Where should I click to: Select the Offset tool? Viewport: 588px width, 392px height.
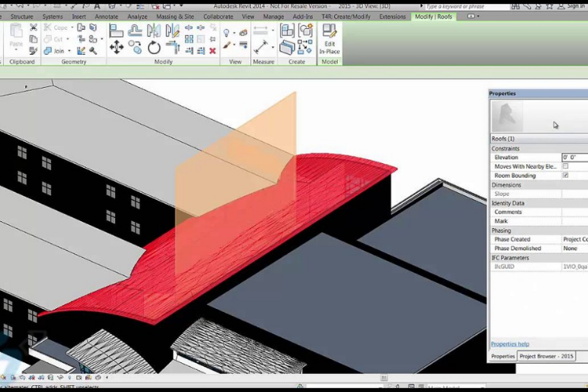coord(135,31)
